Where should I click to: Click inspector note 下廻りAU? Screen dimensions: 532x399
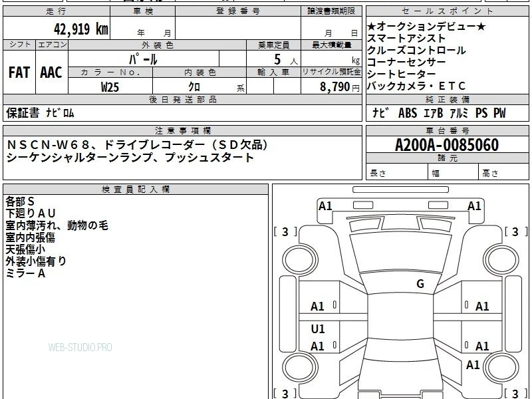[x=30, y=213]
